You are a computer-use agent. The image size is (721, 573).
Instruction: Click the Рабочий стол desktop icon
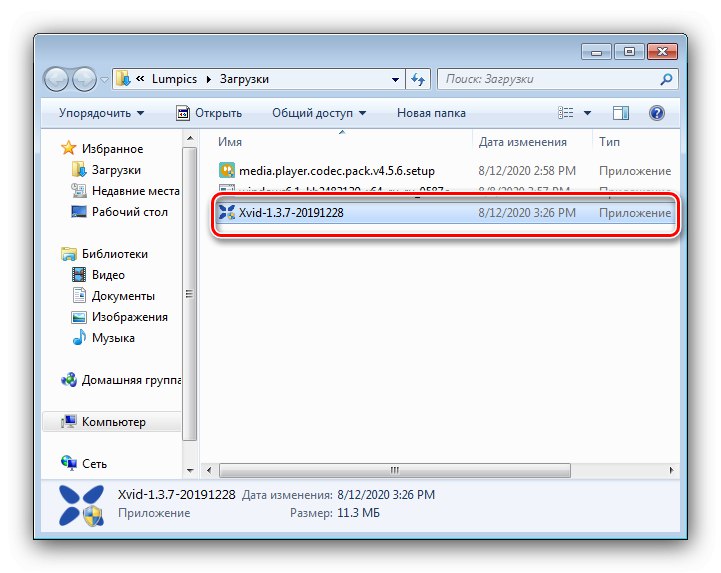(79, 212)
